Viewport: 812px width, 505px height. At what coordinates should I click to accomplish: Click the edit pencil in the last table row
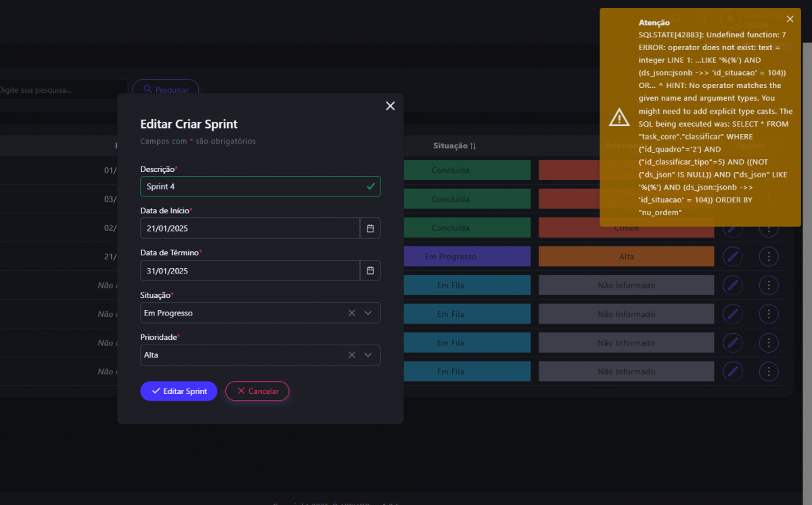(x=732, y=371)
